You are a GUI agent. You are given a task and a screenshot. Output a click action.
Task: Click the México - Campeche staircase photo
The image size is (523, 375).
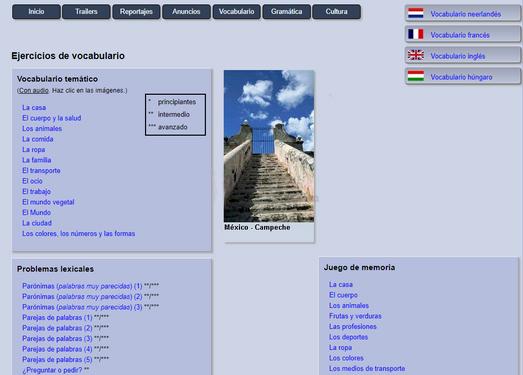tap(269, 146)
